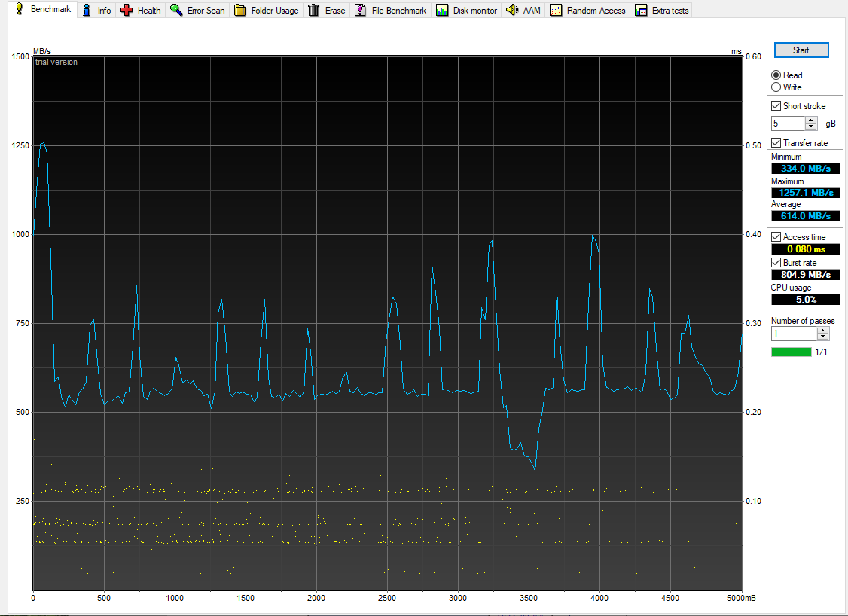Viewport: 848px width, 616px height.
Task: Decrease short stroke size with down arrow
Action: pos(810,127)
